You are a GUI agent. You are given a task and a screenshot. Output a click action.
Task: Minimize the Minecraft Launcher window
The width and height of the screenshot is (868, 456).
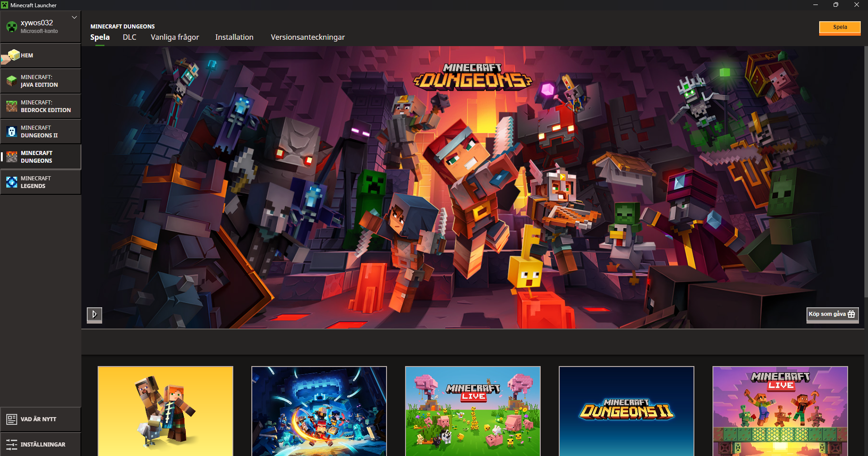816,5
